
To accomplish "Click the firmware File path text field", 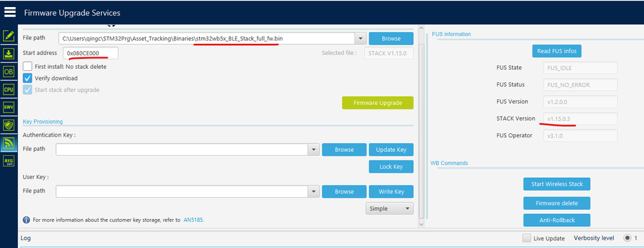I will 206,38.
